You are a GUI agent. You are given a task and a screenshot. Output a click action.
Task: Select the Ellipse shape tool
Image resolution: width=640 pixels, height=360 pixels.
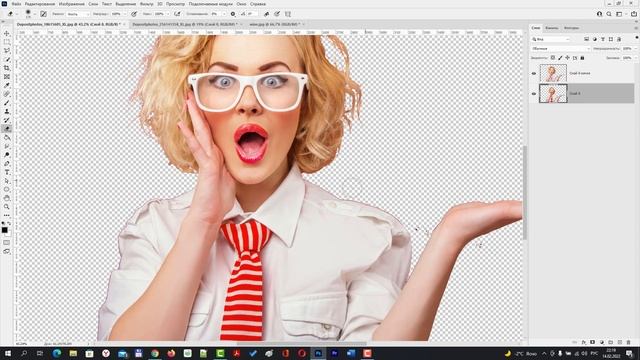pos(7,189)
